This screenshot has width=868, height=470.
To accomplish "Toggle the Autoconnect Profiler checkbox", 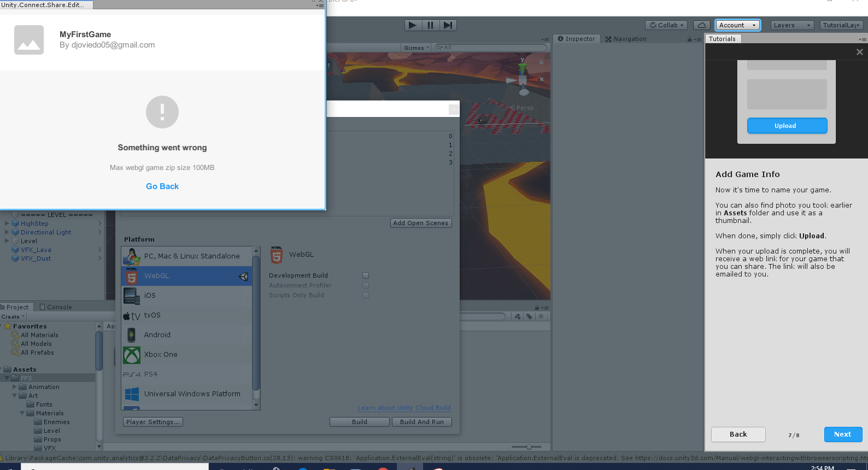I will (x=366, y=285).
